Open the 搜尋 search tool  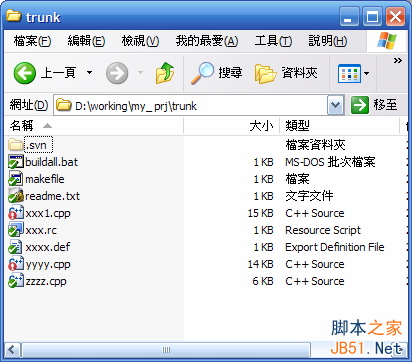point(216,73)
